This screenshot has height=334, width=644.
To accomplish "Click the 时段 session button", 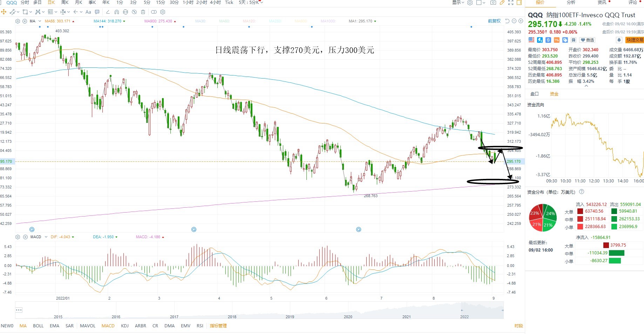I will (x=518, y=326).
